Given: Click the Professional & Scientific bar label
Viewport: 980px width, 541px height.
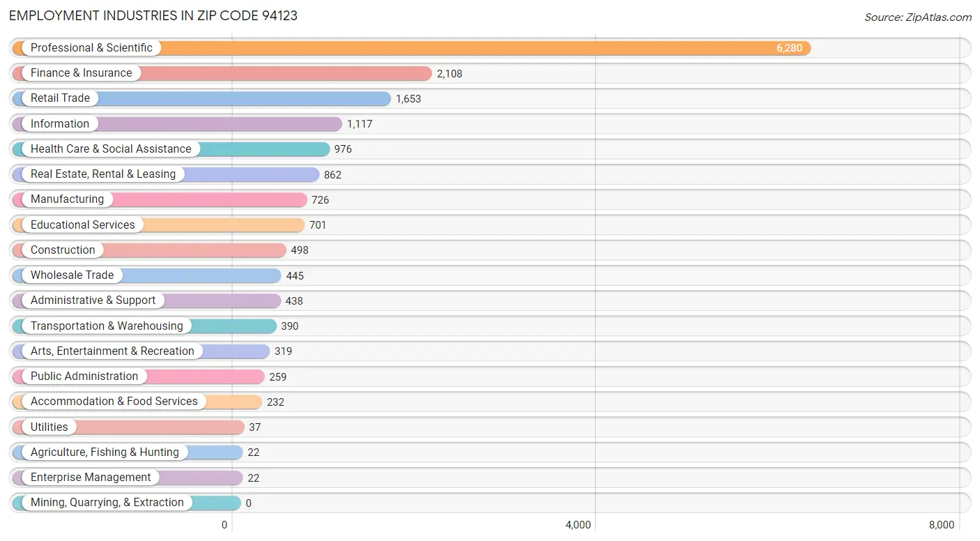Looking at the screenshot, I should pyautogui.click(x=91, y=48).
